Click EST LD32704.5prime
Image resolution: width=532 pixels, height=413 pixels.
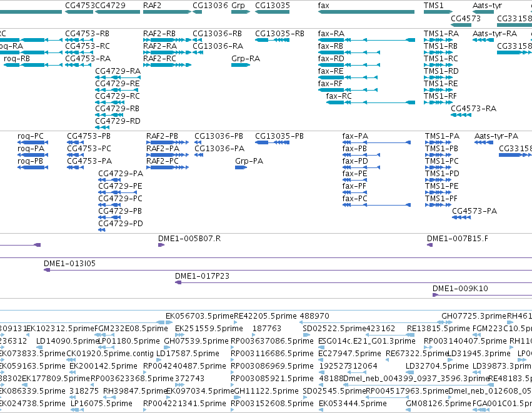click(438, 366)
